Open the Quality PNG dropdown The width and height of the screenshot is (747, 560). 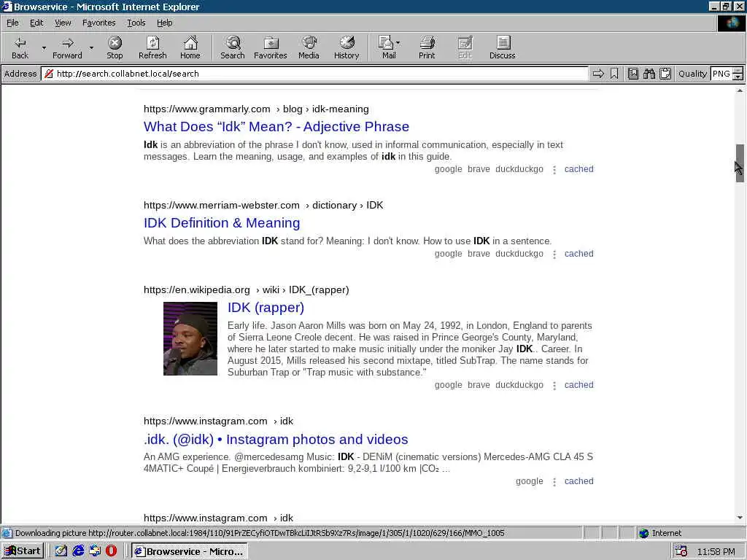[x=738, y=74]
